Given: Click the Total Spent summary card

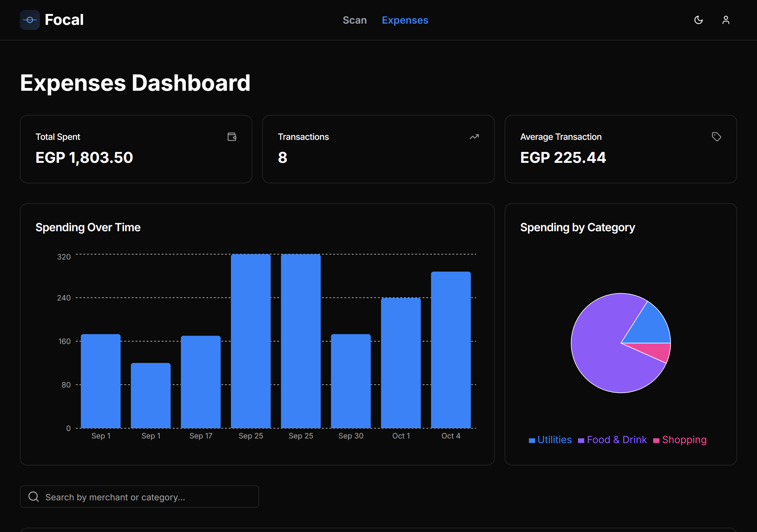Looking at the screenshot, I should pyautogui.click(x=136, y=149).
